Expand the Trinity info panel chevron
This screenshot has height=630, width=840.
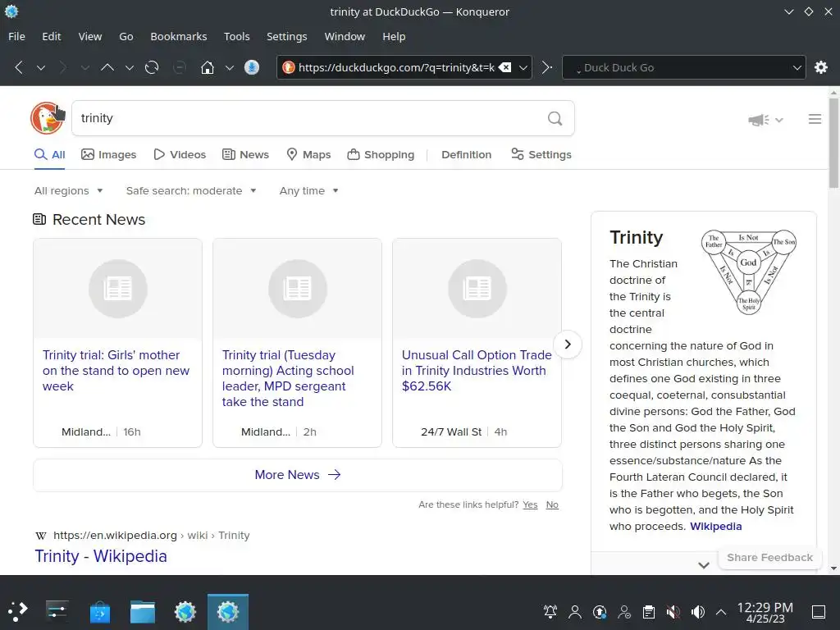[x=703, y=564]
